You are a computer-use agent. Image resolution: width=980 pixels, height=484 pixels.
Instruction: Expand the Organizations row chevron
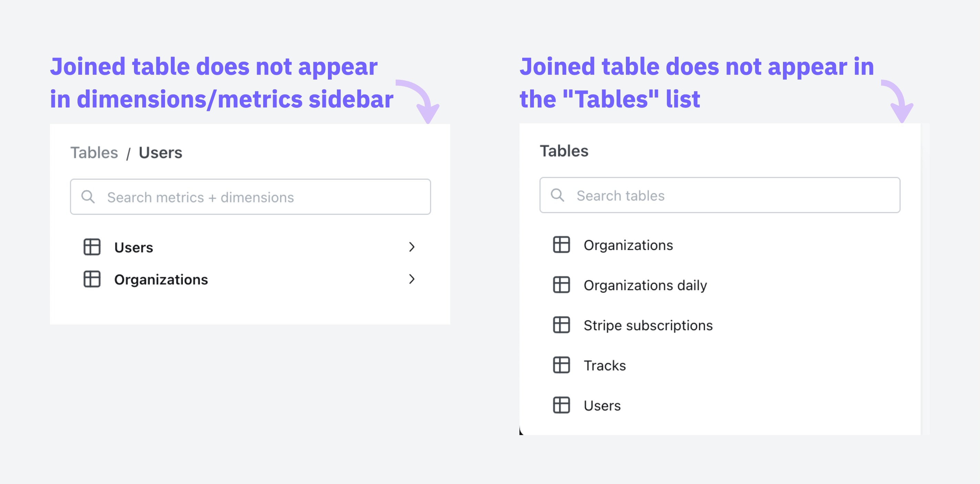(411, 279)
